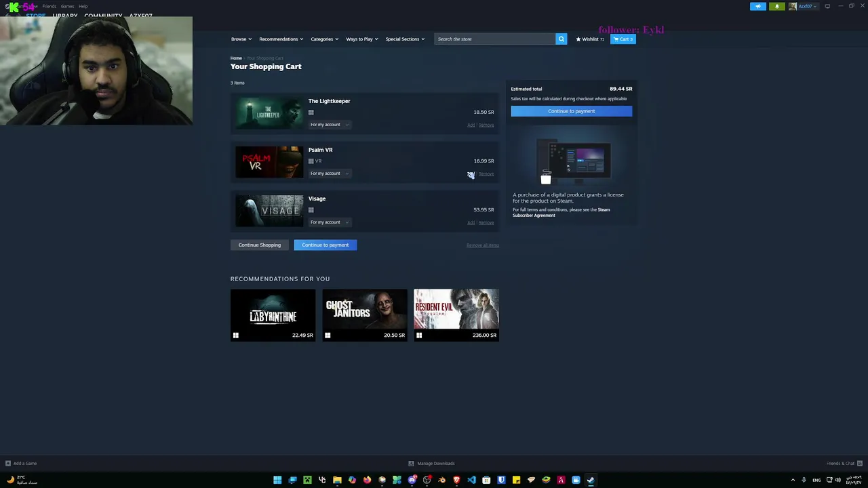Open BlueStacks from the taskbar
868x488 pixels.
click(x=546, y=480)
